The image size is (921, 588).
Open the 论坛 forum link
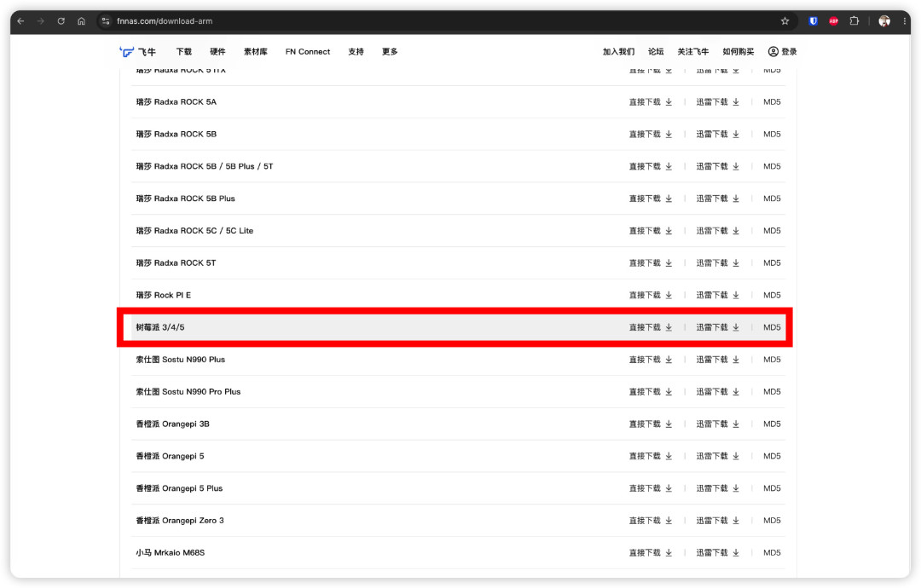point(656,52)
